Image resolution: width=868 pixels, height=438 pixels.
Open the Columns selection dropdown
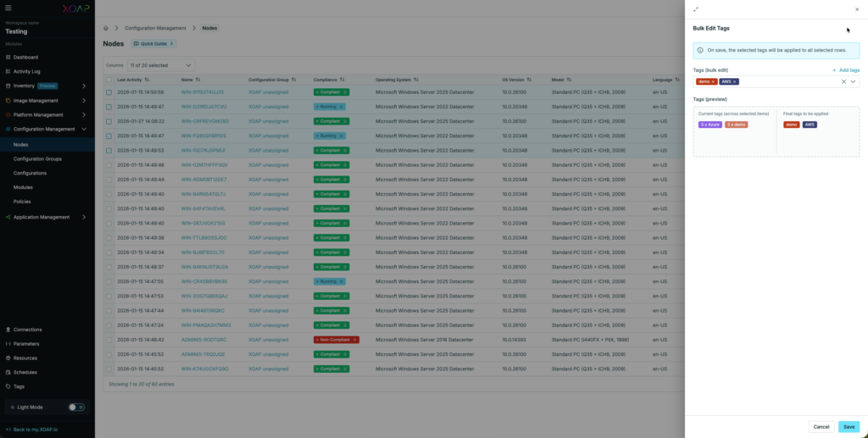tap(160, 65)
